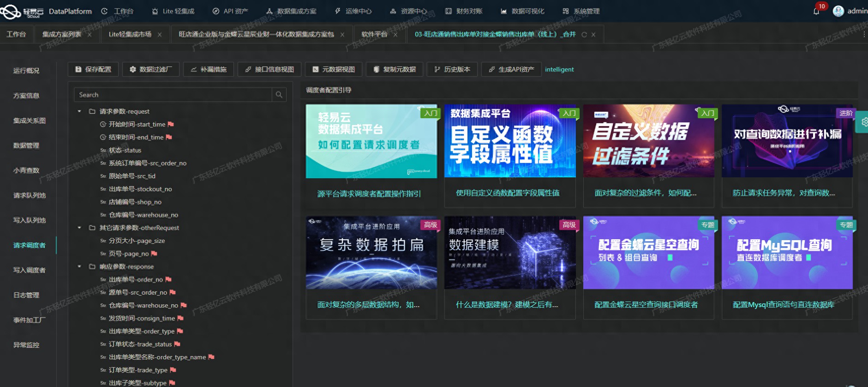Open the 数据集成方案 menu
Viewport: 868px width, 387px height.
click(291, 11)
